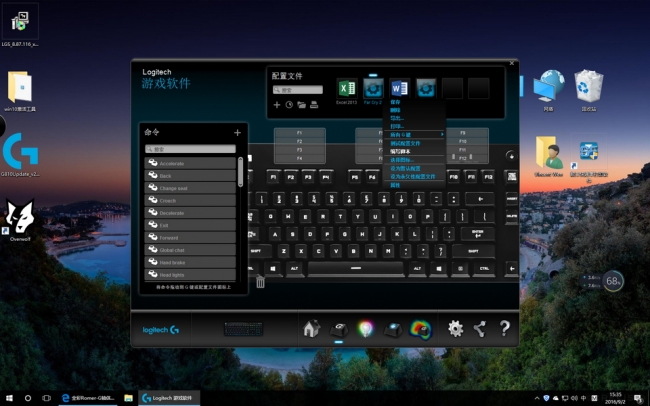650x406 pixels.
Task: Open the Windows Start menu
Action: [x=9, y=398]
